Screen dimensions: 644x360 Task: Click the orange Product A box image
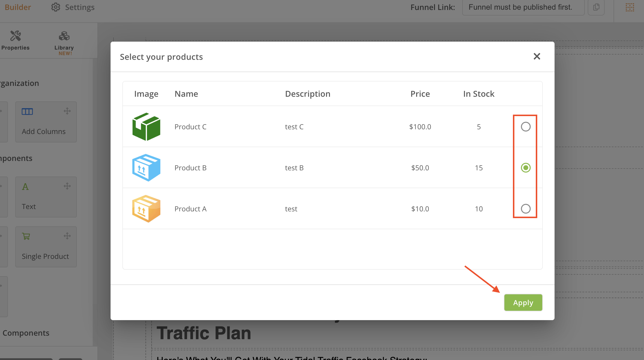(146, 209)
